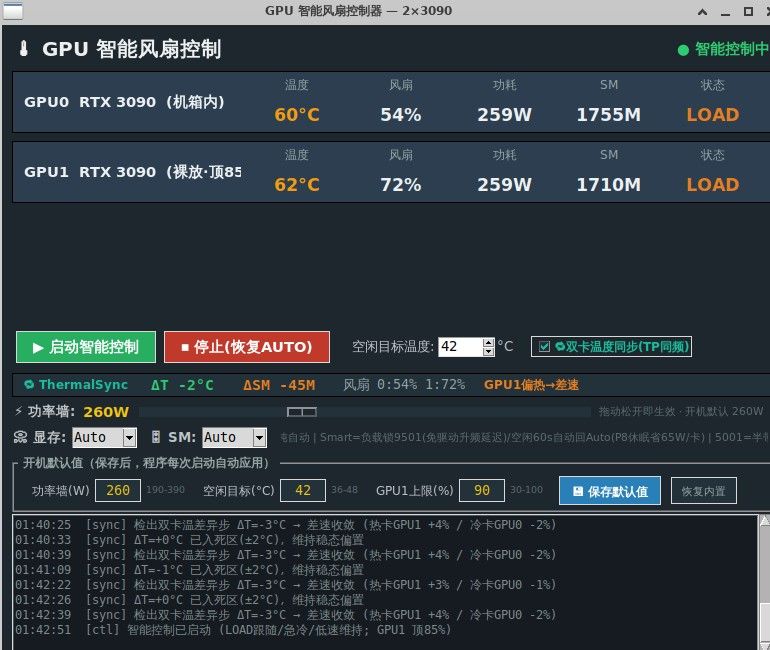Open the 显存 Auto dropdown
The image size is (770, 650).
[x=129, y=437]
